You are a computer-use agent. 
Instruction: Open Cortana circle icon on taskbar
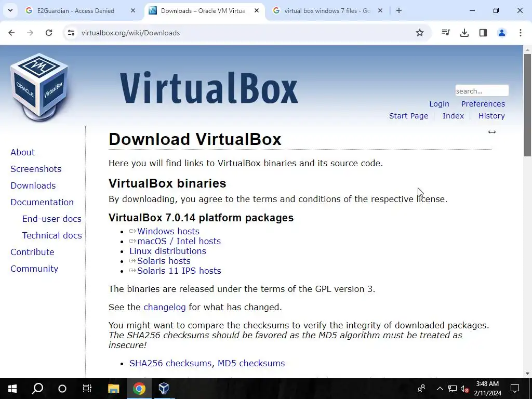click(62, 389)
